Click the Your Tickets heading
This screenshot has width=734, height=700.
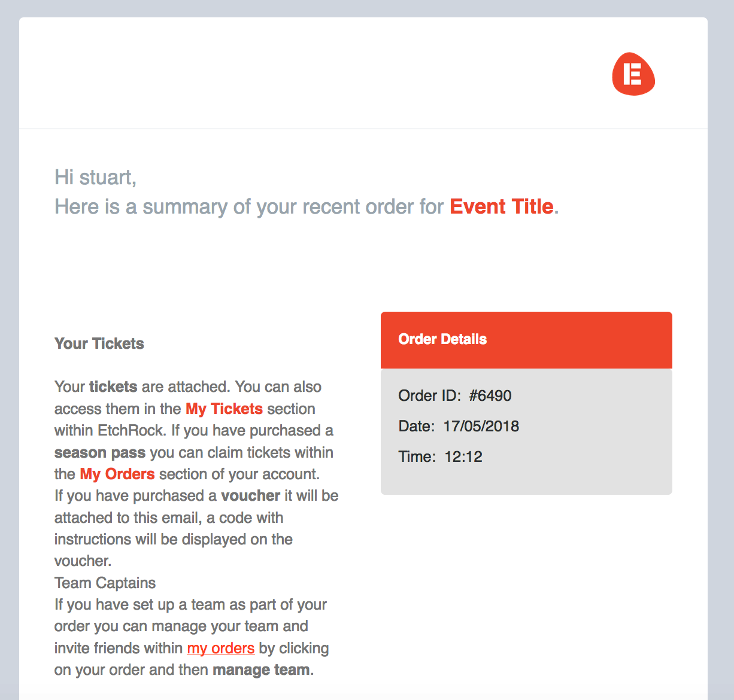point(99,343)
